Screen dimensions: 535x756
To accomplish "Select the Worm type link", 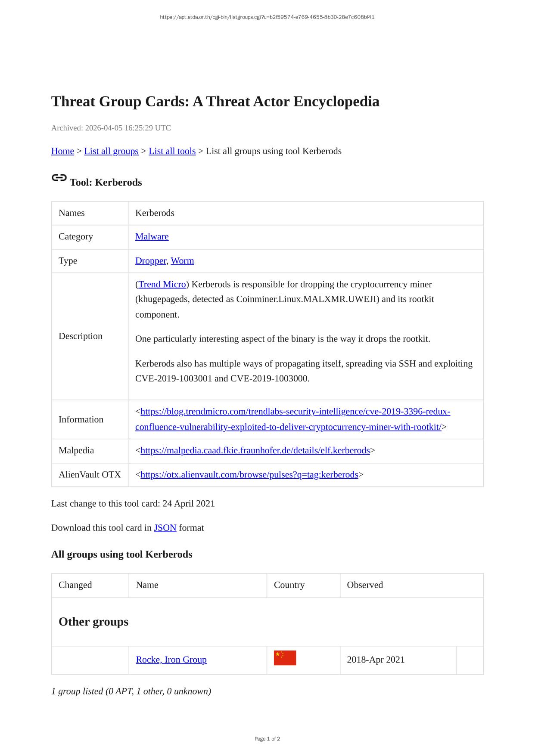I will tap(182, 260).
